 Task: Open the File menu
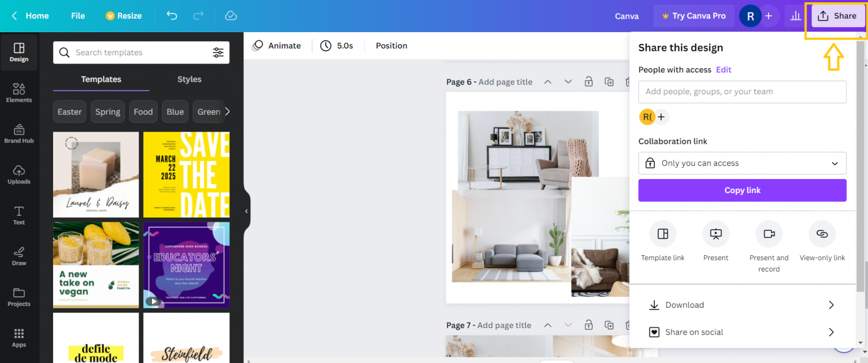click(x=78, y=16)
